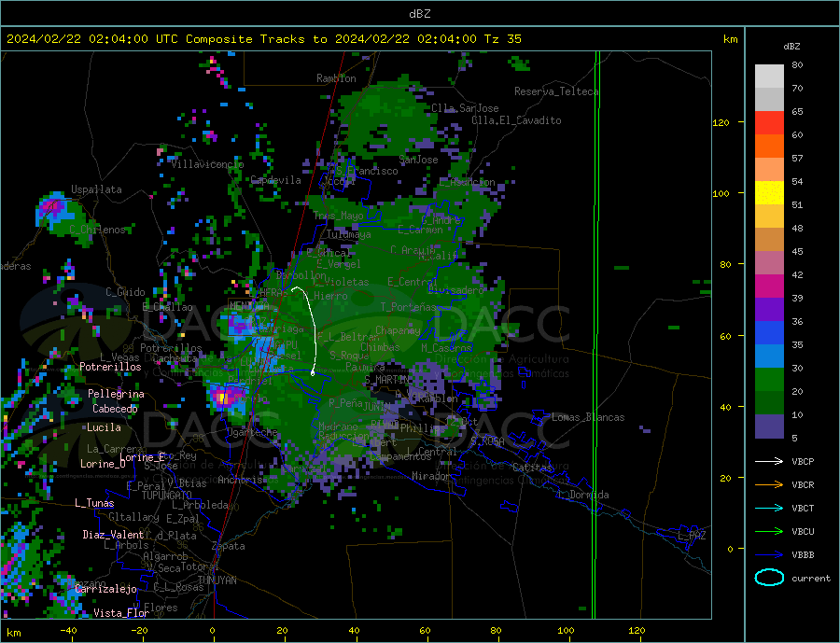Click the 'Ugarteche' map label
The image size is (840, 643).
point(252,432)
